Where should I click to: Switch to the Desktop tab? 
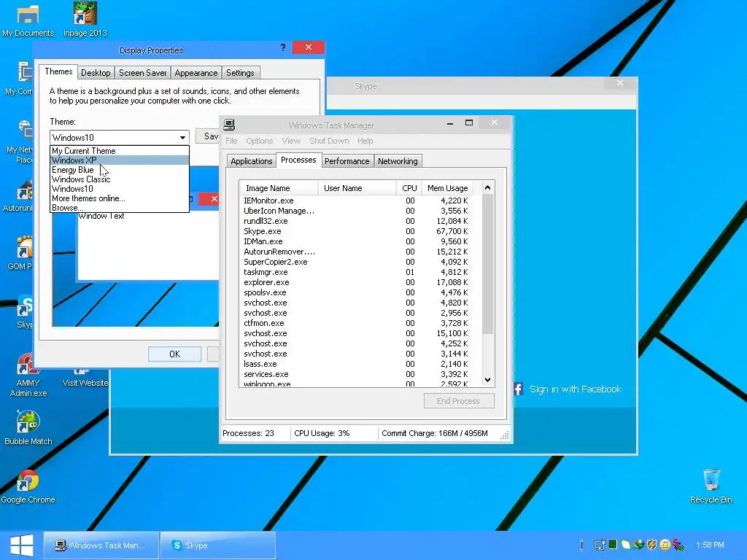pyautogui.click(x=96, y=73)
